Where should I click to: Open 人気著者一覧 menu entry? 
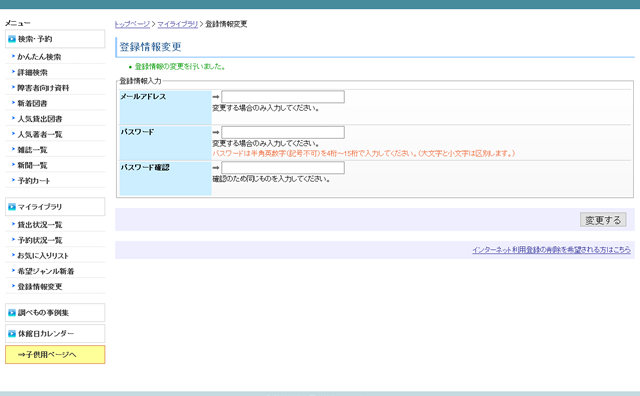coord(40,134)
